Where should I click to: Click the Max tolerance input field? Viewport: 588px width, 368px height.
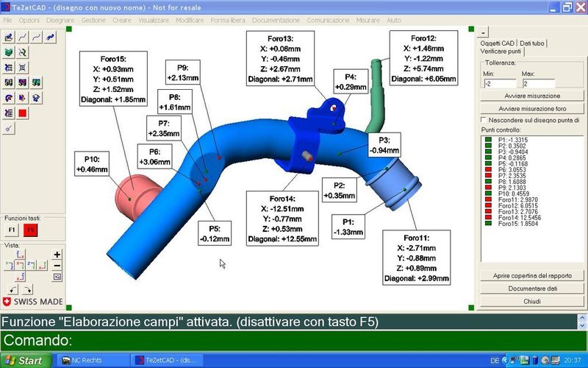pyautogui.click(x=539, y=84)
